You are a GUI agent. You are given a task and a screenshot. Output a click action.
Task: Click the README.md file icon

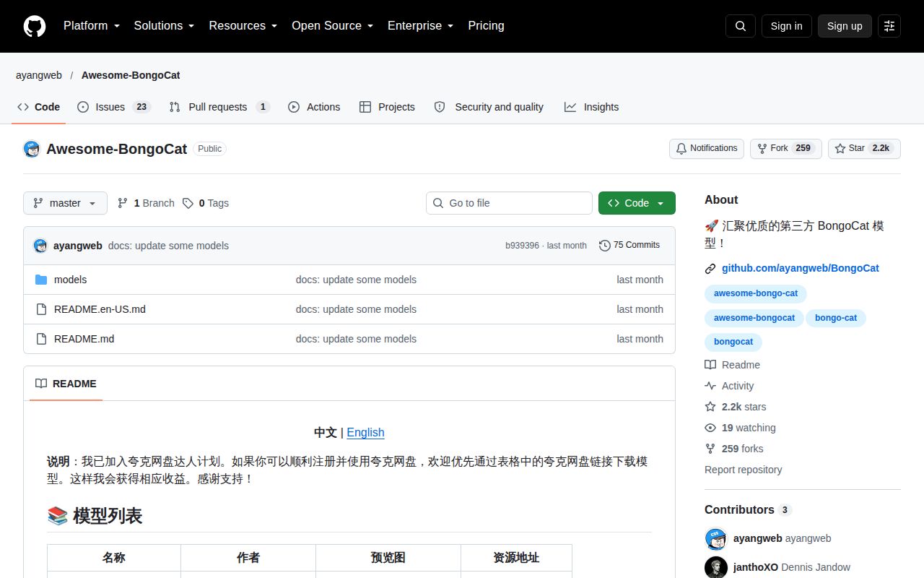[41, 339]
